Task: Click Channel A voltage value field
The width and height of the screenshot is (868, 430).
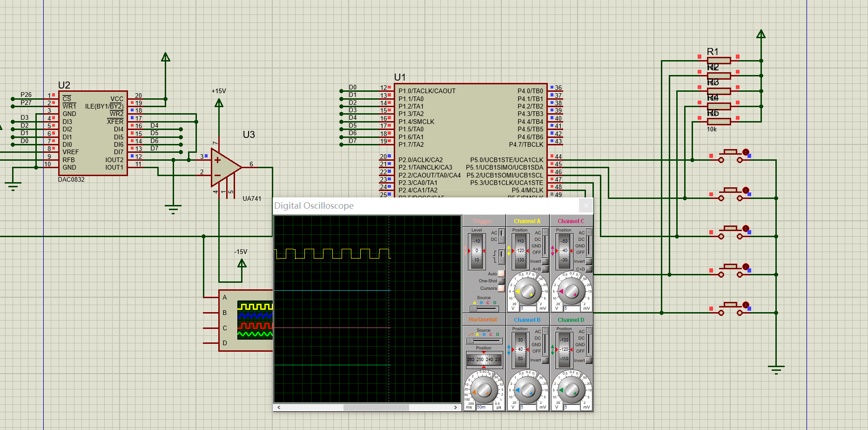Action: pos(528,308)
